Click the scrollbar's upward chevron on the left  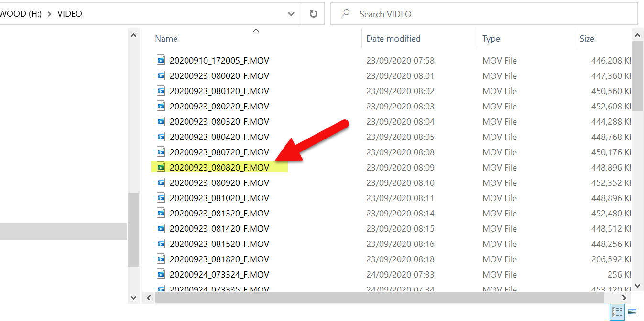pyautogui.click(x=133, y=34)
